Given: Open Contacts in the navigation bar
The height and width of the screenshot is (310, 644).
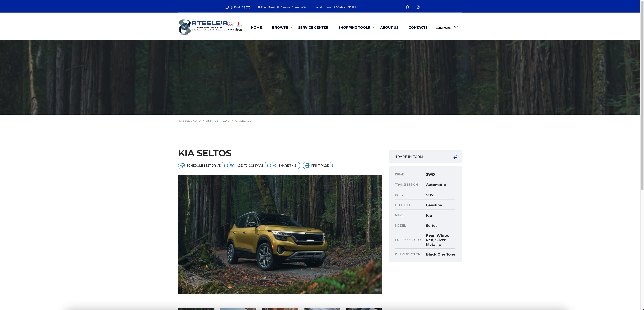Looking at the screenshot, I should click(418, 27).
